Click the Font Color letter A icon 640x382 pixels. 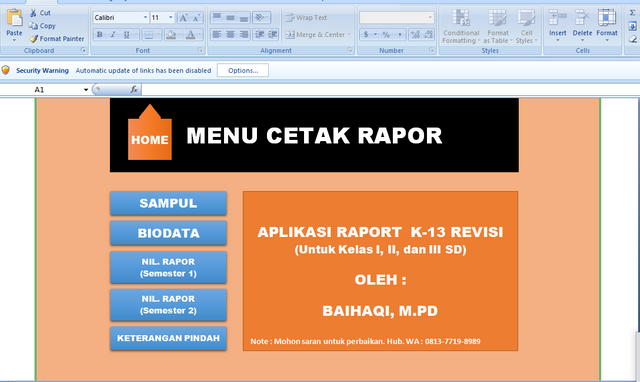(190, 35)
